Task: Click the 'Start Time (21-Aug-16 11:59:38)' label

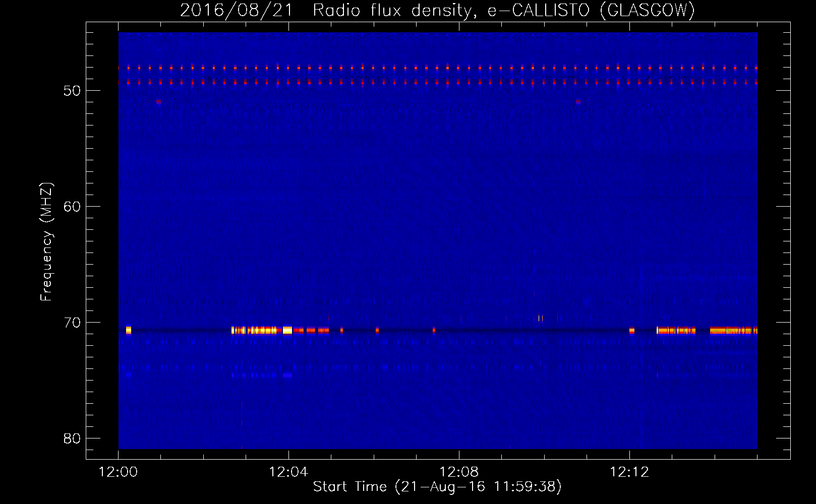Action: [437, 487]
